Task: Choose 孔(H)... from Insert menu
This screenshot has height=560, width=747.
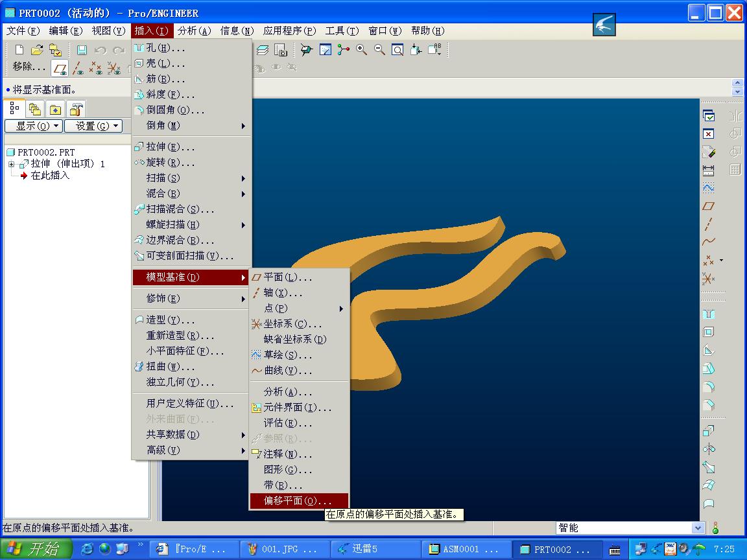Action: pos(191,47)
